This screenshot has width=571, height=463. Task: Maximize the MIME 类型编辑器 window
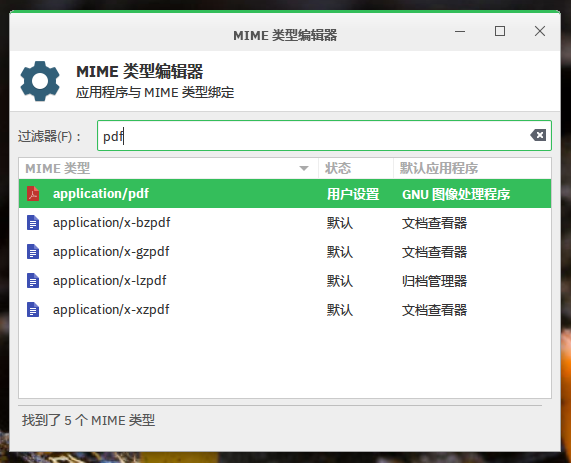500,31
